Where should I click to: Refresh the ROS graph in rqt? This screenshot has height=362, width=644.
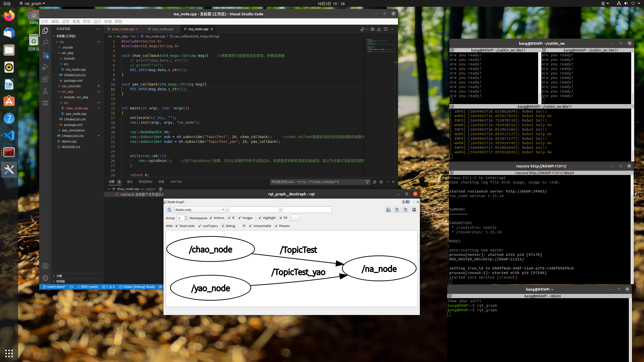[x=169, y=210]
